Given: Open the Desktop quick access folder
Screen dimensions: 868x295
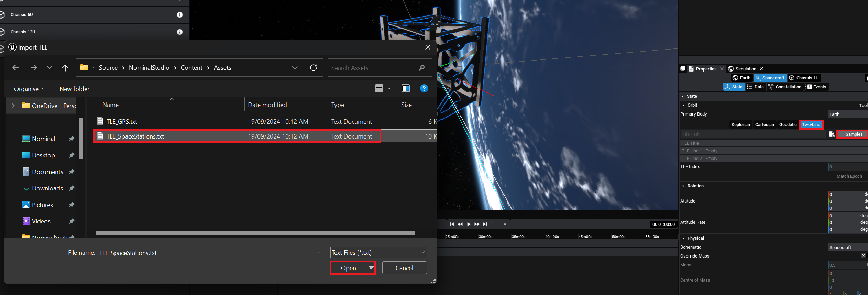Looking at the screenshot, I should pyautogui.click(x=39, y=155).
